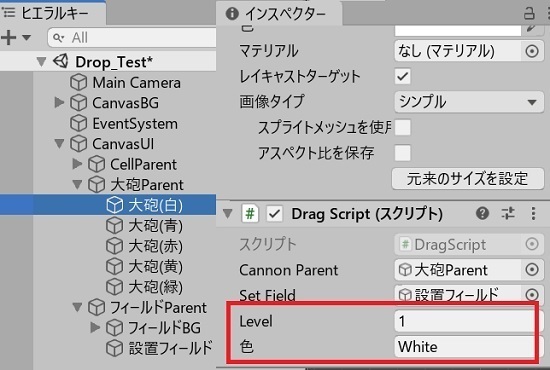Click the 元来のサイズを設定 button
The height and width of the screenshot is (370, 550).
point(468,179)
